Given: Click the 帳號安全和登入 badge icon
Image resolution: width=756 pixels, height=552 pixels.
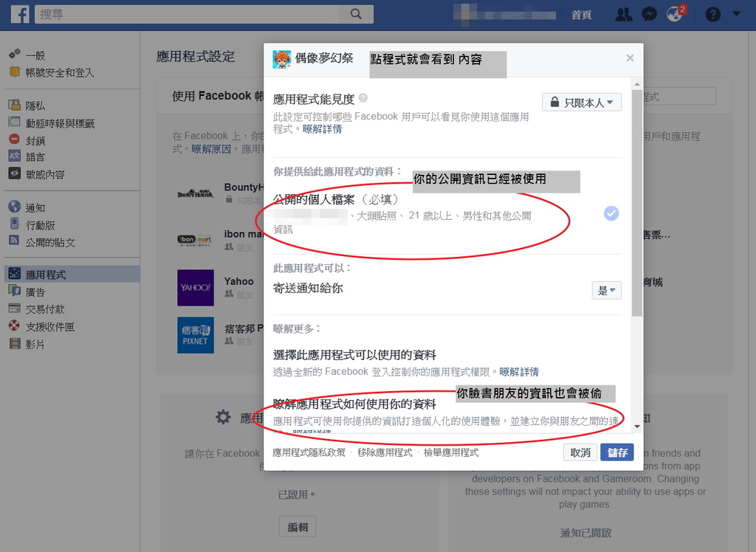Looking at the screenshot, I should [x=15, y=72].
